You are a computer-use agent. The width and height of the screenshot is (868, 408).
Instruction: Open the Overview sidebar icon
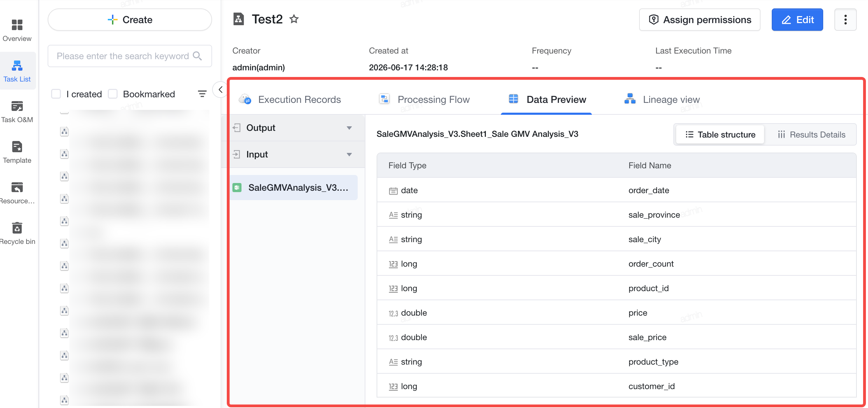(17, 30)
